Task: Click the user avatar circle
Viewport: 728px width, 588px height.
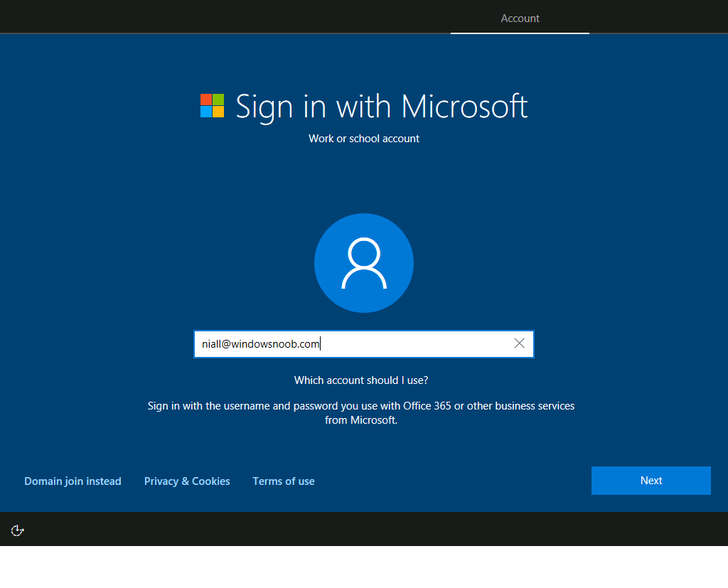Action: 363,263
